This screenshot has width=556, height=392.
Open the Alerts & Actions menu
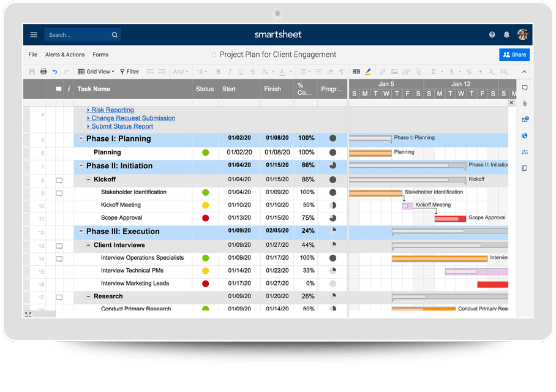click(x=64, y=55)
